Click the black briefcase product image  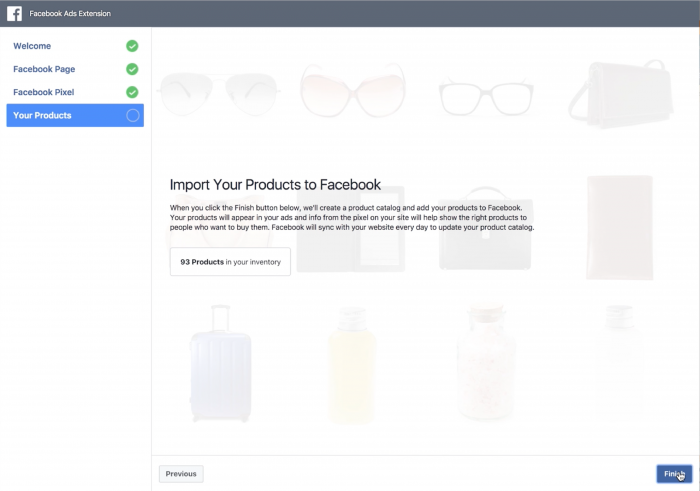click(485, 228)
